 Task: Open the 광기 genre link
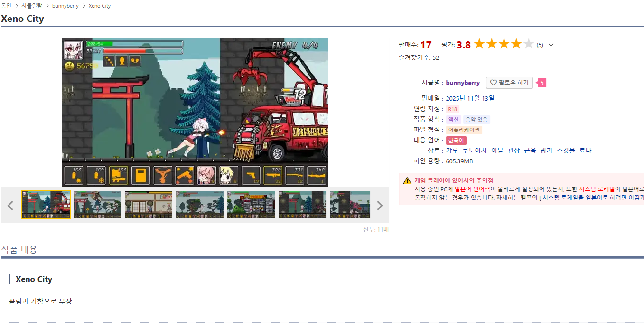coord(546,151)
